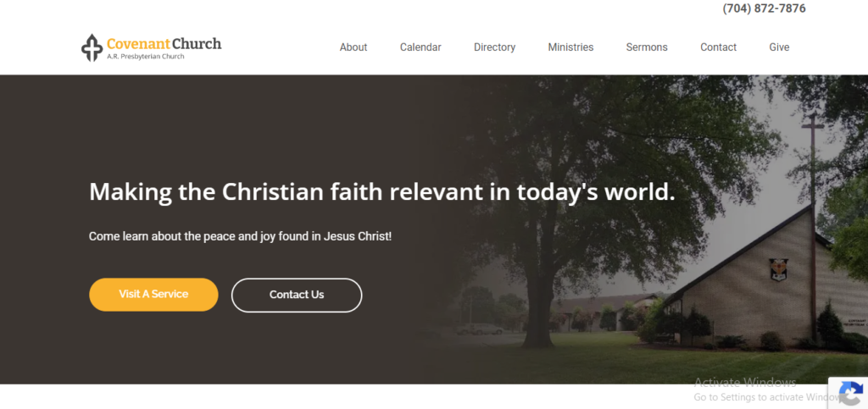Image resolution: width=868 pixels, height=409 pixels.
Task: Click the Covenant Church logo text
Action: 164,43
